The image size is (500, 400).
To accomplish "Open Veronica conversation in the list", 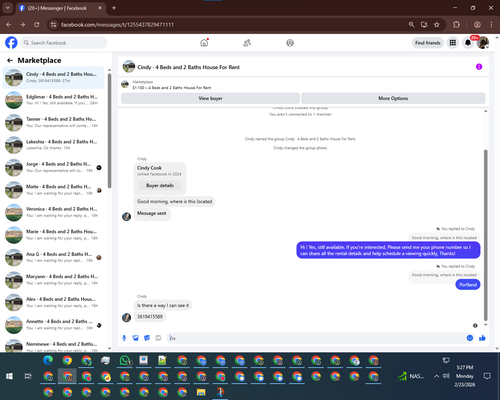I will pyautogui.click(x=53, y=212).
